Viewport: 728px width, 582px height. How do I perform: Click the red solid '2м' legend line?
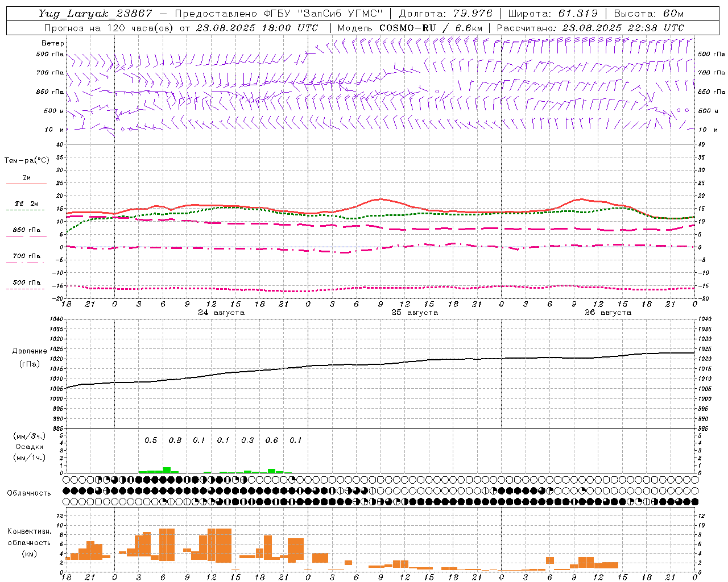click(x=26, y=184)
